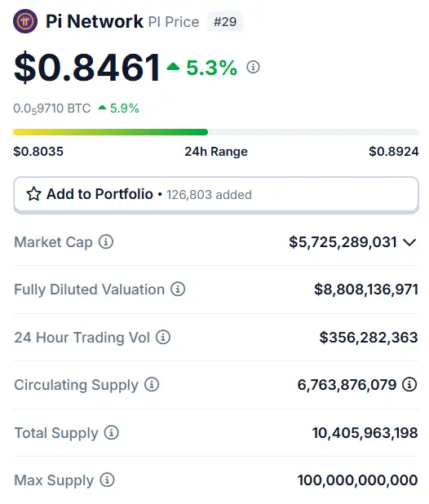The image size is (429, 504).
Task: Click the 24h high $0.8924 label
Action: tap(394, 152)
